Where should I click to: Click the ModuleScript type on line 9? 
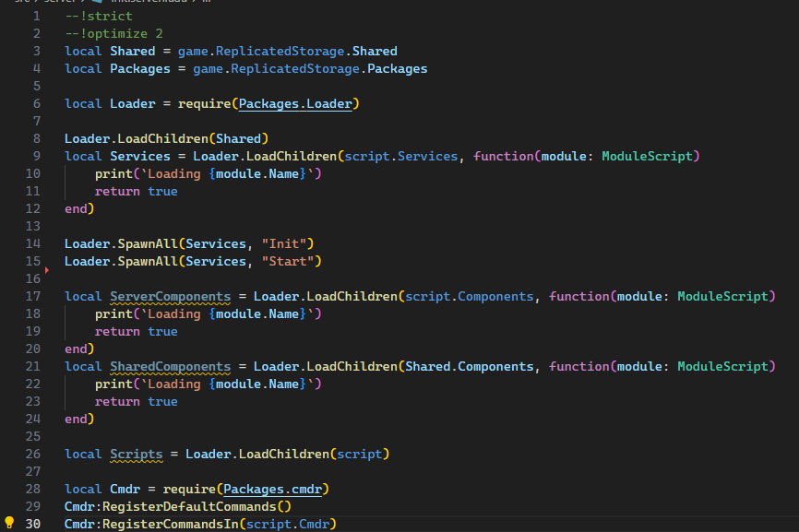point(647,157)
